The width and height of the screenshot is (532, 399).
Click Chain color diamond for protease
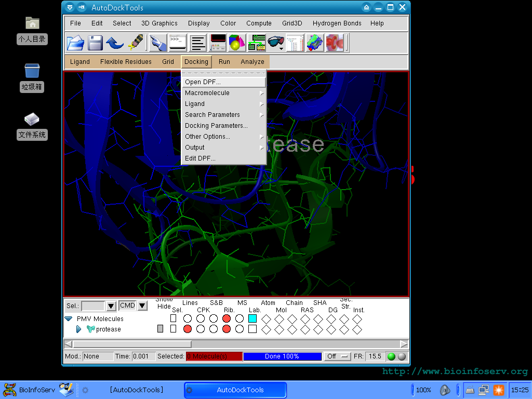click(x=292, y=329)
